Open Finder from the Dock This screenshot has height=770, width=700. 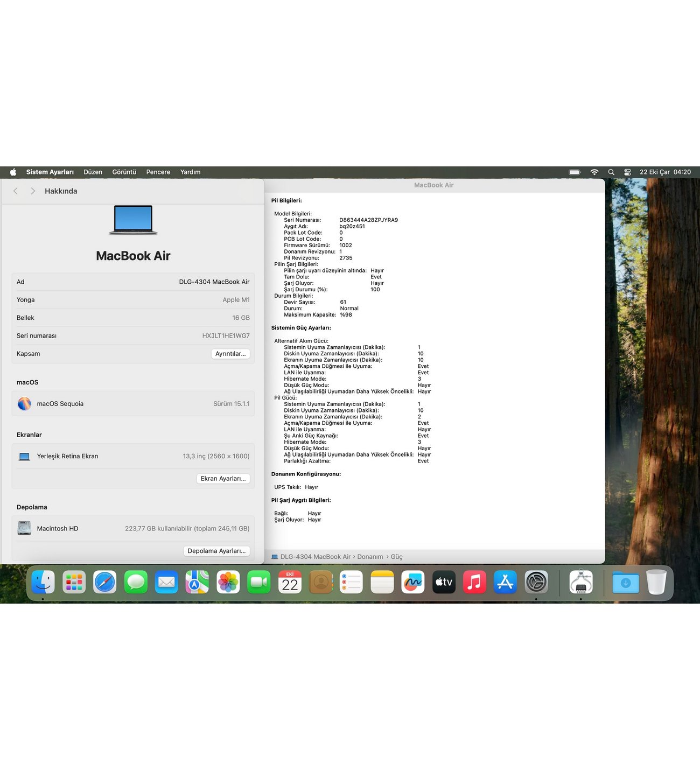(x=43, y=582)
